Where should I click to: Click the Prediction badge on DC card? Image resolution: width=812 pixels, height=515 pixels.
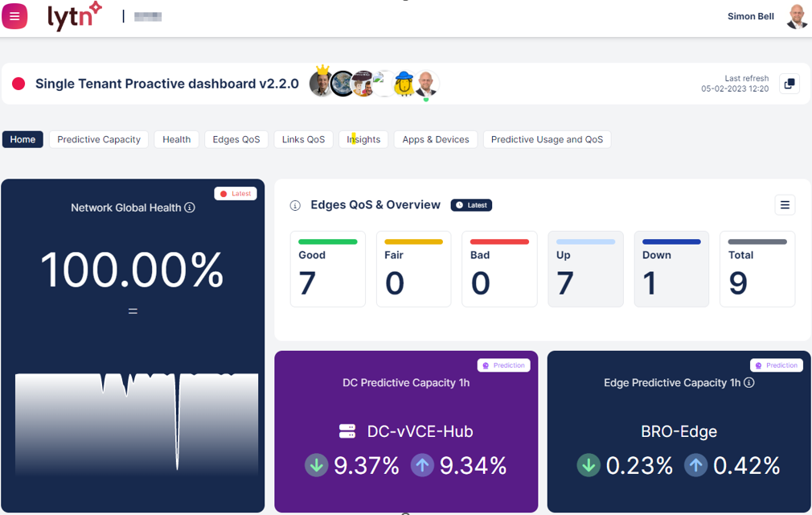click(503, 365)
